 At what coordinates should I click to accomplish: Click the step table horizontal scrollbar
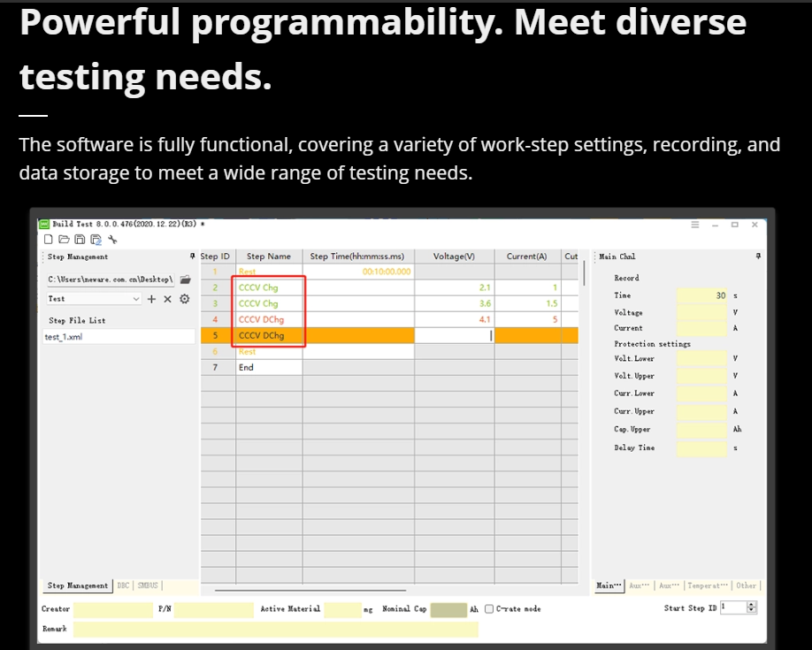(310, 590)
